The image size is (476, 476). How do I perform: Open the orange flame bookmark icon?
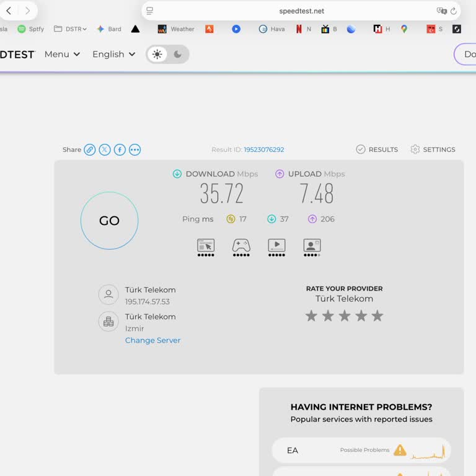(x=209, y=29)
